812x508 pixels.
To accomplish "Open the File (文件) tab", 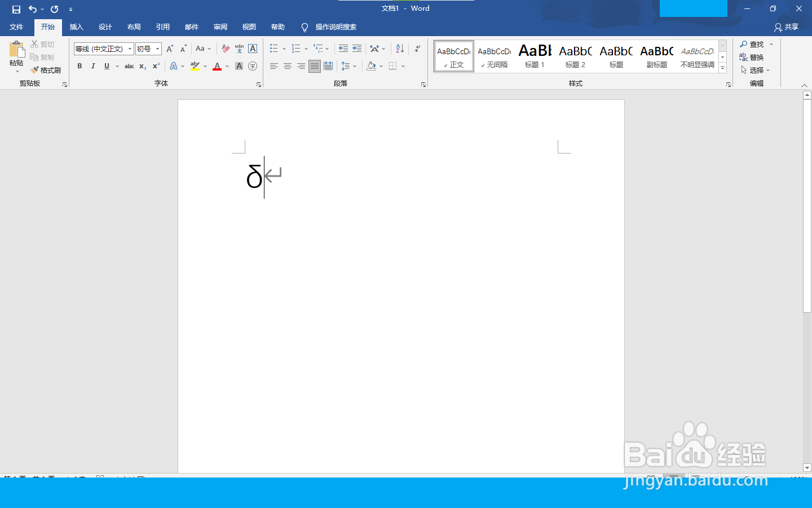I will [16, 27].
